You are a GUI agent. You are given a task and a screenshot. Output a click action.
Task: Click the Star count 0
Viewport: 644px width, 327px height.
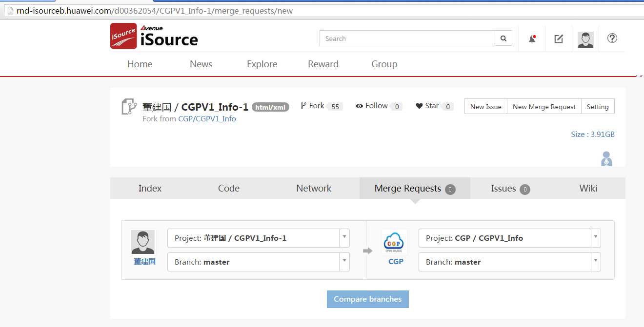(448, 107)
